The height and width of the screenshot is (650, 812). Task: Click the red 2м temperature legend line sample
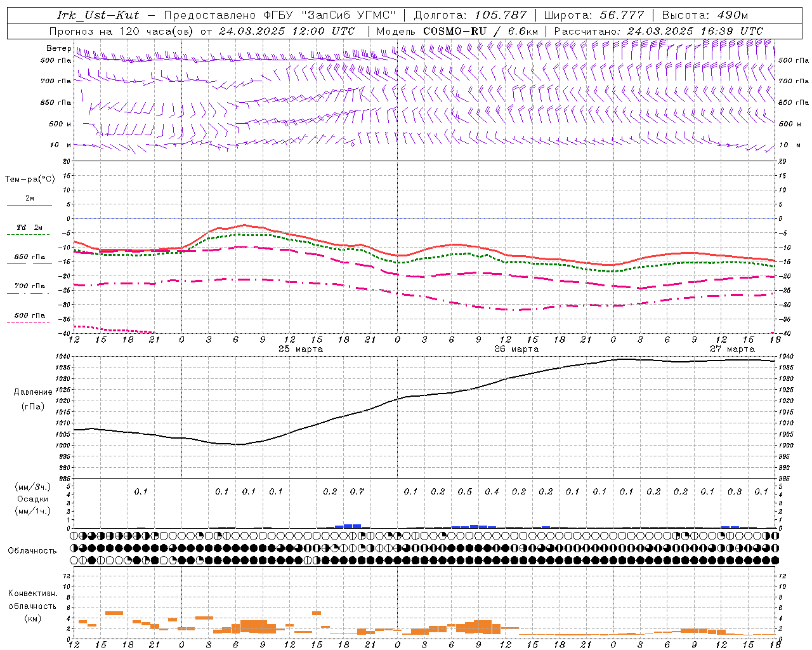pos(29,206)
